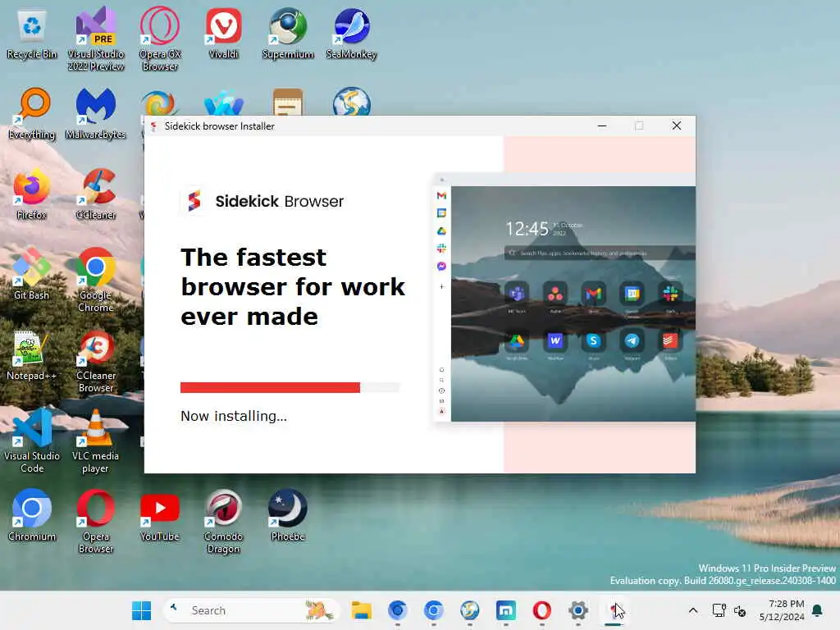This screenshot has width=840, height=630.
Task: Select the VLC media player shortcut
Action: pos(95,441)
